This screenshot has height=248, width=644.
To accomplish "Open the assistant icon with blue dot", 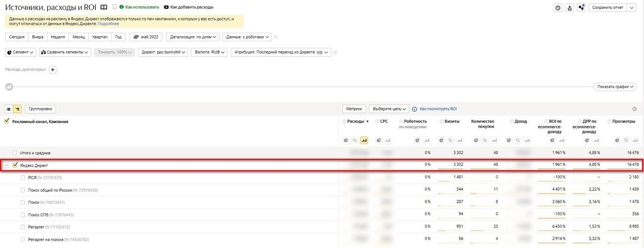I will pyautogui.click(x=582, y=7).
